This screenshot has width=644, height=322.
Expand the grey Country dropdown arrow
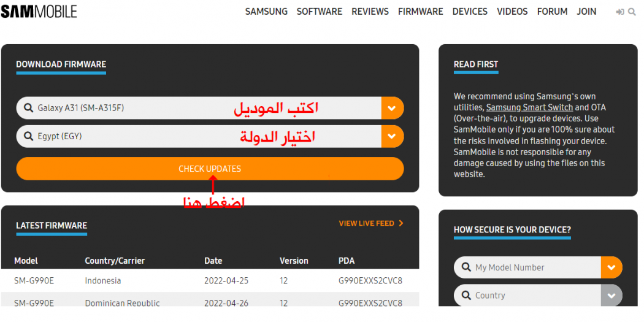(x=611, y=295)
